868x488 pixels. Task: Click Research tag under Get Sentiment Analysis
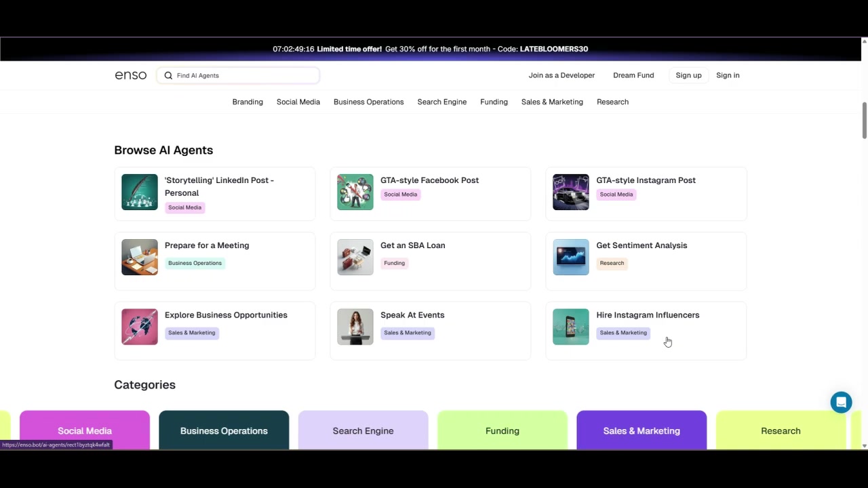coord(612,263)
